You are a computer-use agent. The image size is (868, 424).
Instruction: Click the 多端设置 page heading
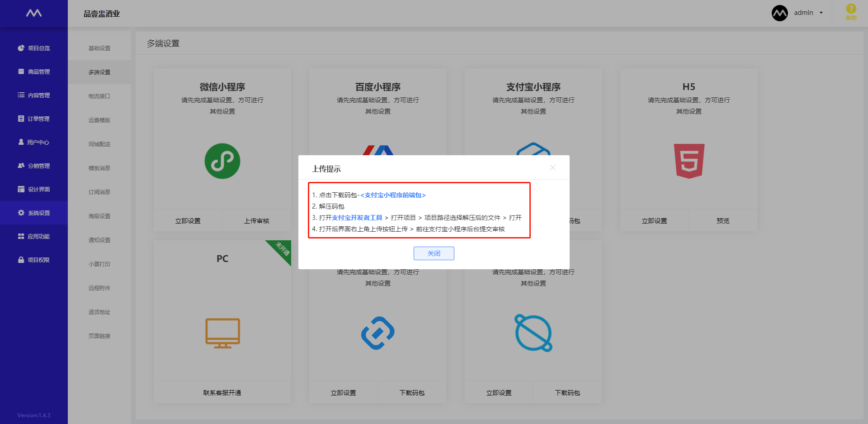(x=163, y=43)
